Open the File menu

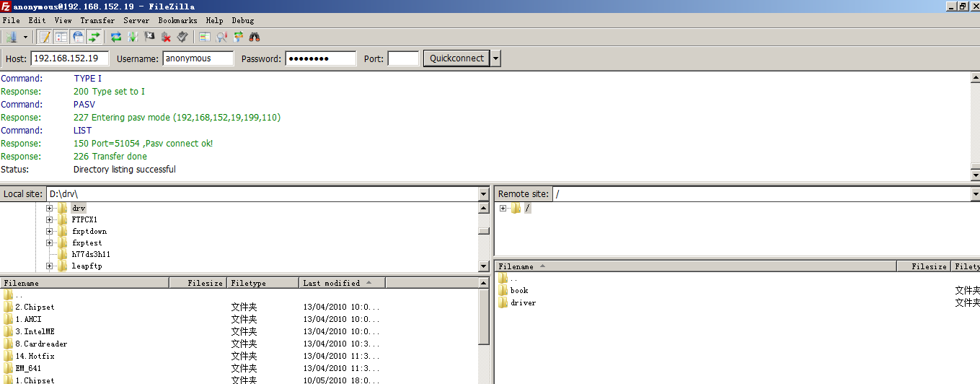[x=12, y=21]
